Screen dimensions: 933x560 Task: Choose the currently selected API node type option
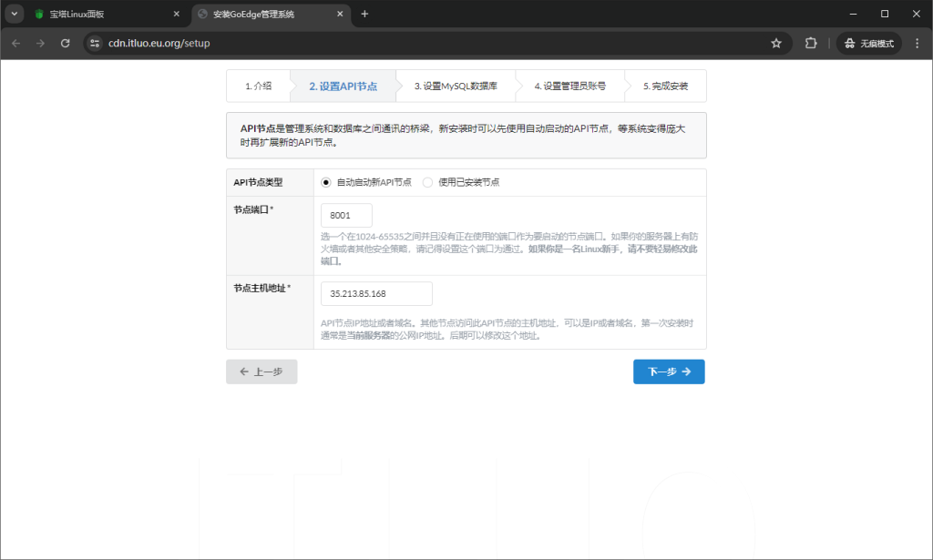point(325,182)
